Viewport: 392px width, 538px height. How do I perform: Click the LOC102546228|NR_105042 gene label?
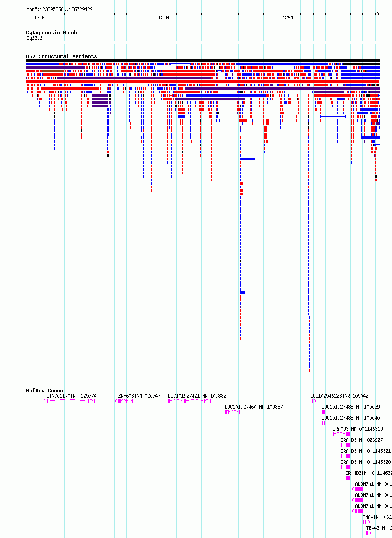click(339, 396)
